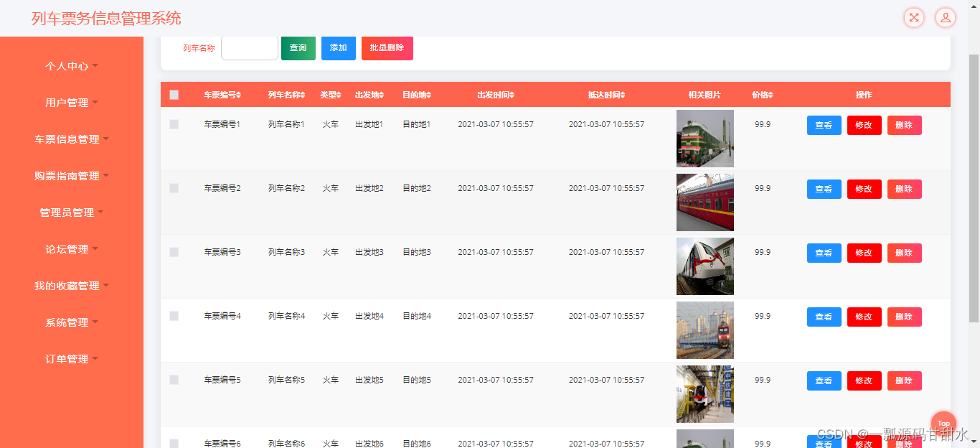Expand the 论坛管理 sidebar menu
980x448 pixels.
click(x=72, y=249)
